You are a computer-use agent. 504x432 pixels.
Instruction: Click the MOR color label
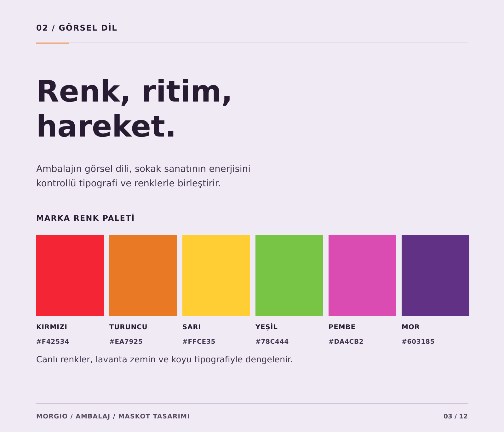410,327
